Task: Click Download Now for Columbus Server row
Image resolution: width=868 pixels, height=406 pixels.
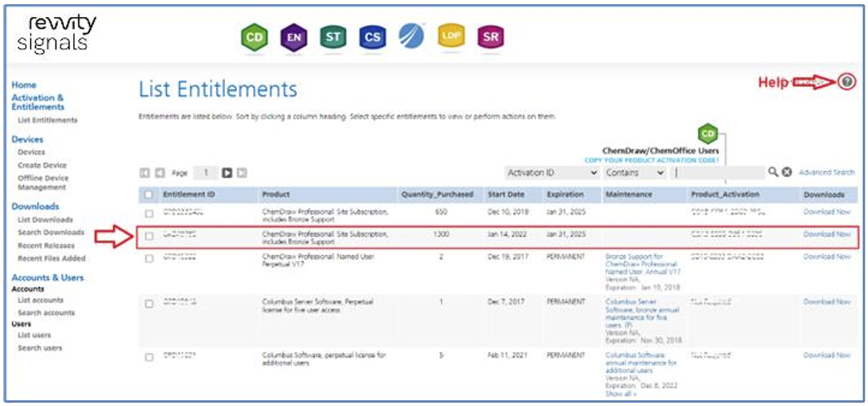Action: 827,301
